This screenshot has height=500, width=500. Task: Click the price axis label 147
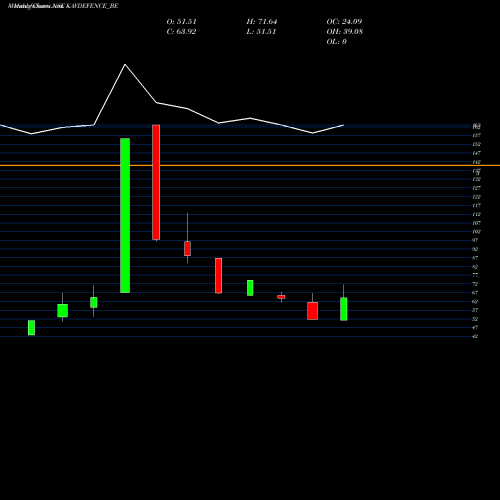[x=476, y=153]
